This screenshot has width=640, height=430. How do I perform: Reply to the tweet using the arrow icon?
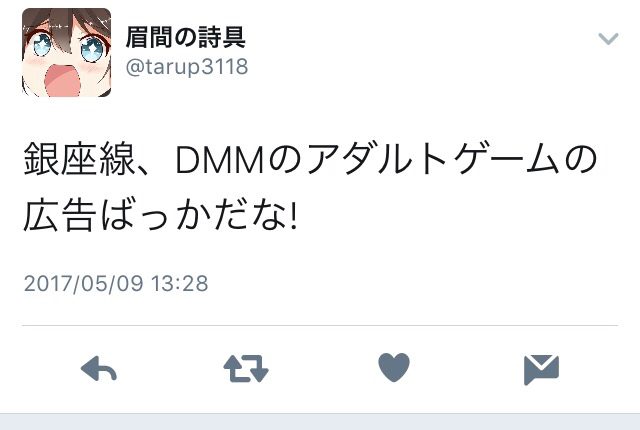99,369
